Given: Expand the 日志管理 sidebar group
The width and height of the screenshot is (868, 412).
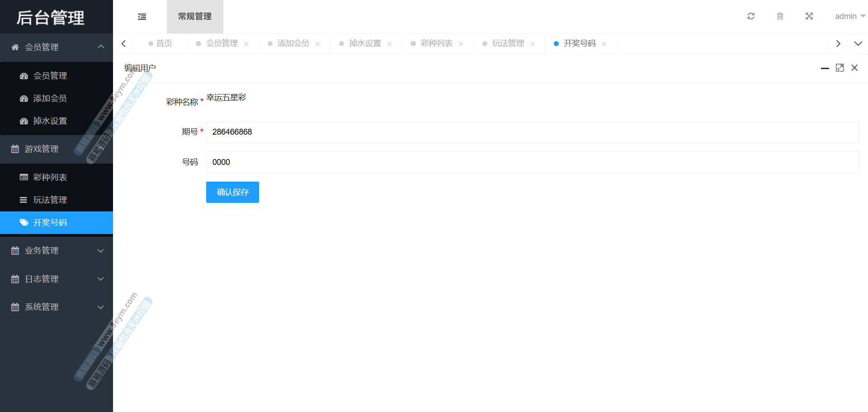Looking at the screenshot, I should [x=57, y=279].
